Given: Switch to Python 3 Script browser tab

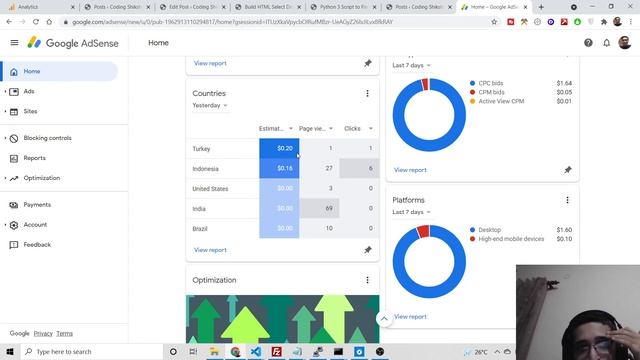Looking at the screenshot, I should coord(343,7).
